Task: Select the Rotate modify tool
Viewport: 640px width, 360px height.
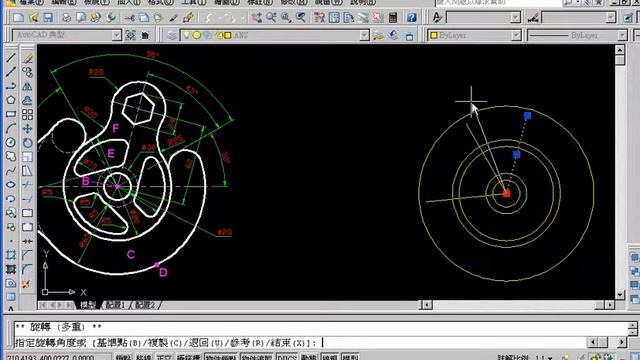Action: tap(27, 142)
